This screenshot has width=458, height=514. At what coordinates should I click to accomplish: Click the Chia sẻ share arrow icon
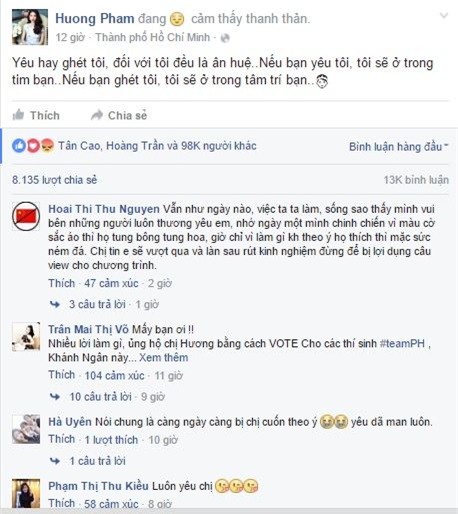coord(97,115)
